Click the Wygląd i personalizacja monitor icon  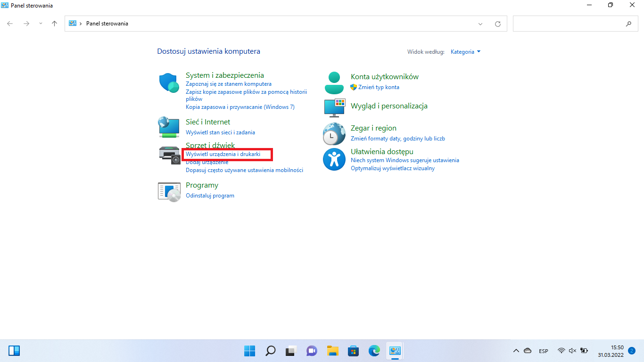coord(334,107)
